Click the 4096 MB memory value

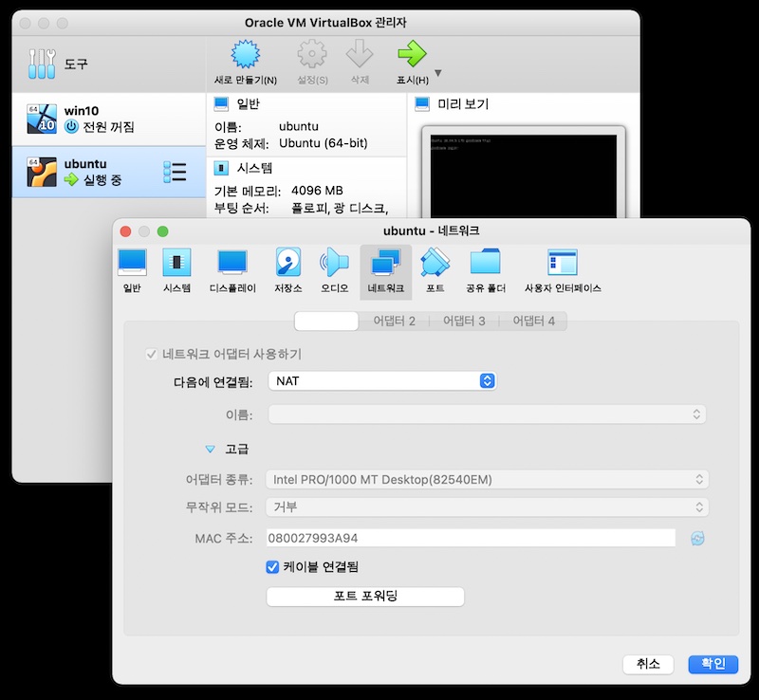pos(317,191)
